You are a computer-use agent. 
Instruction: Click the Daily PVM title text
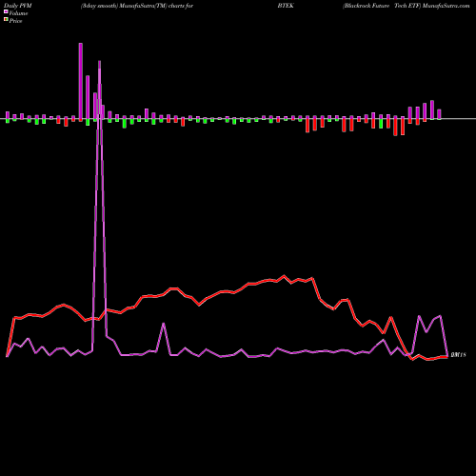click(18, 6)
